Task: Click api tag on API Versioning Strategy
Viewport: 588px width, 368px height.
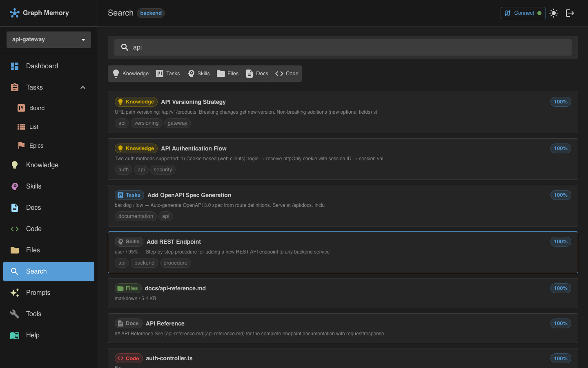Action: point(122,123)
